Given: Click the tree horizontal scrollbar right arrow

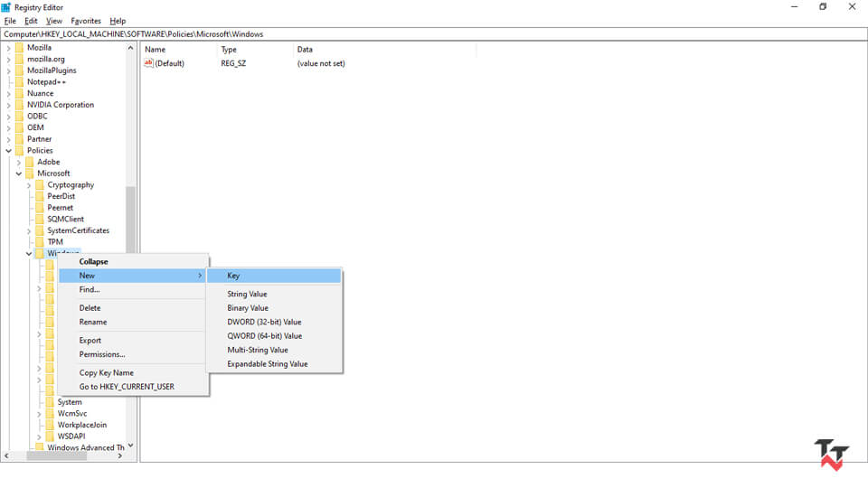Looking at the screenshot, I should pos(120,455).
